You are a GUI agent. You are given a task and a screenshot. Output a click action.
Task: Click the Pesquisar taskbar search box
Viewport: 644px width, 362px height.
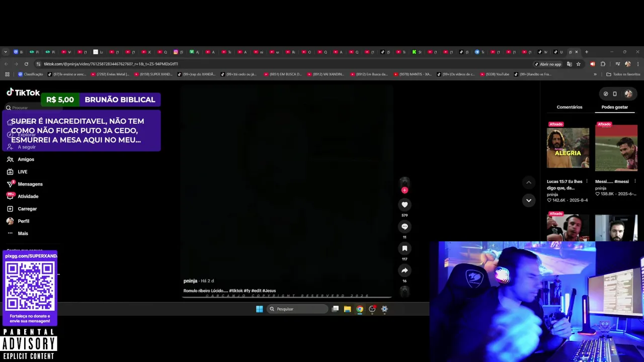(297, 309)
